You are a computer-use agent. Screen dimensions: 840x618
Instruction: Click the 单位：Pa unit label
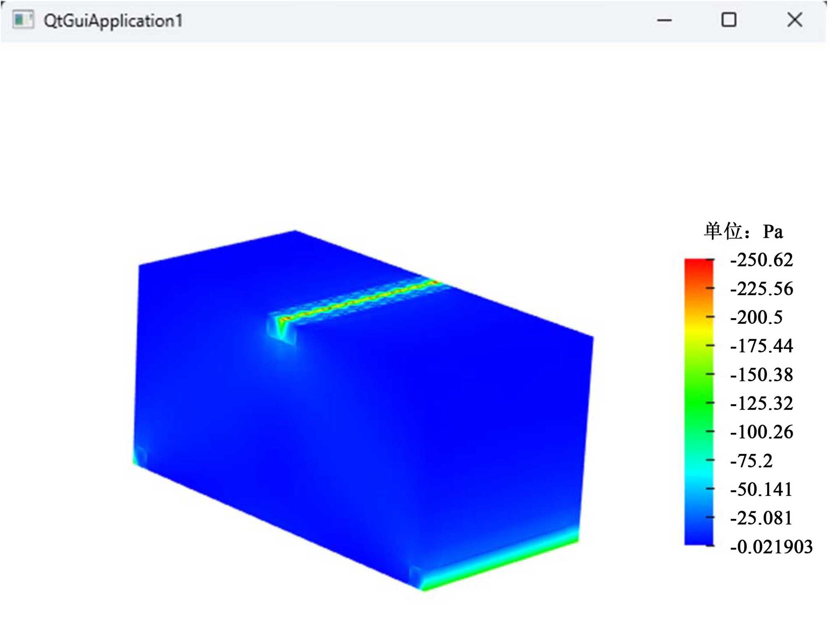click(x=743, y=231)
